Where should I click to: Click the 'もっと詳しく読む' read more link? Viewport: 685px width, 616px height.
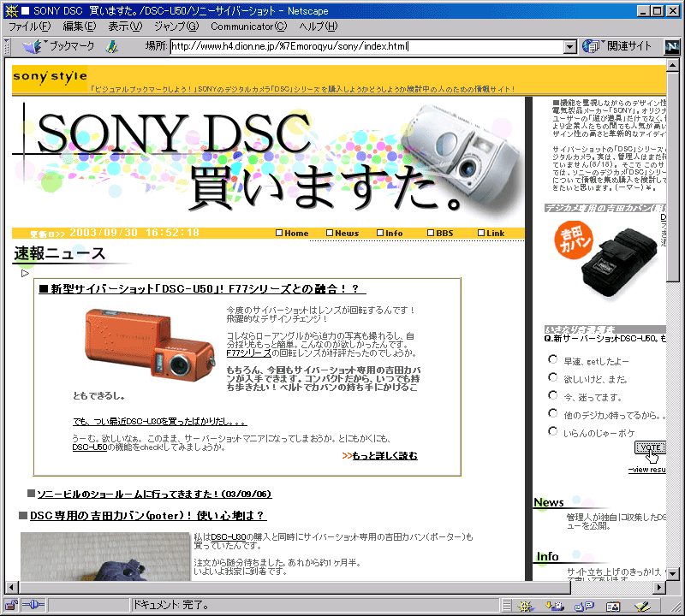click(x=384, y=456)
